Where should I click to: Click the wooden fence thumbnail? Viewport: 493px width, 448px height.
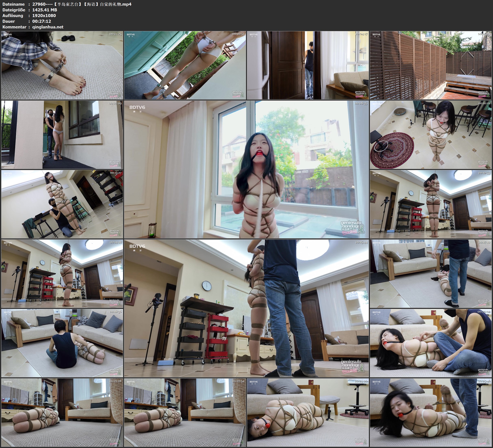point(431,65)
